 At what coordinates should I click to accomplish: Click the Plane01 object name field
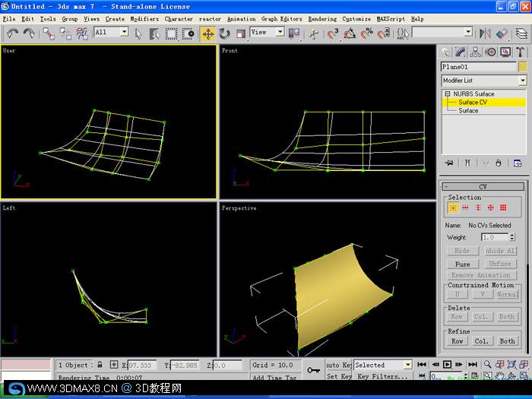point(478,67)
